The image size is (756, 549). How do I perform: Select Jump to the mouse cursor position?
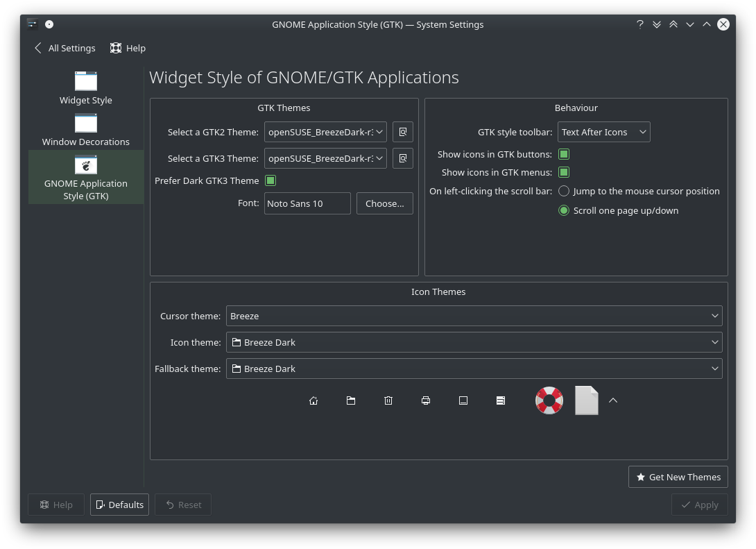[x=564, y=190]
